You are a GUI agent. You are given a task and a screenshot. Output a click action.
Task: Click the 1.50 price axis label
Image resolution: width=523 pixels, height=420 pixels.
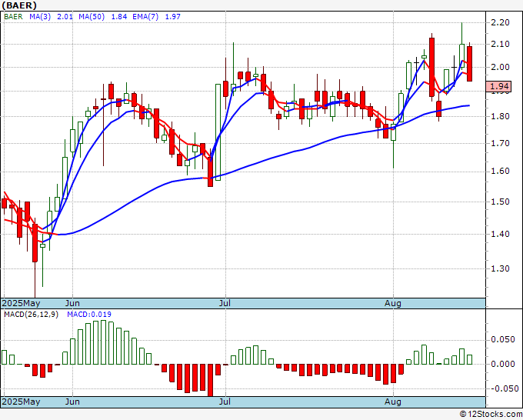point(501,202)
